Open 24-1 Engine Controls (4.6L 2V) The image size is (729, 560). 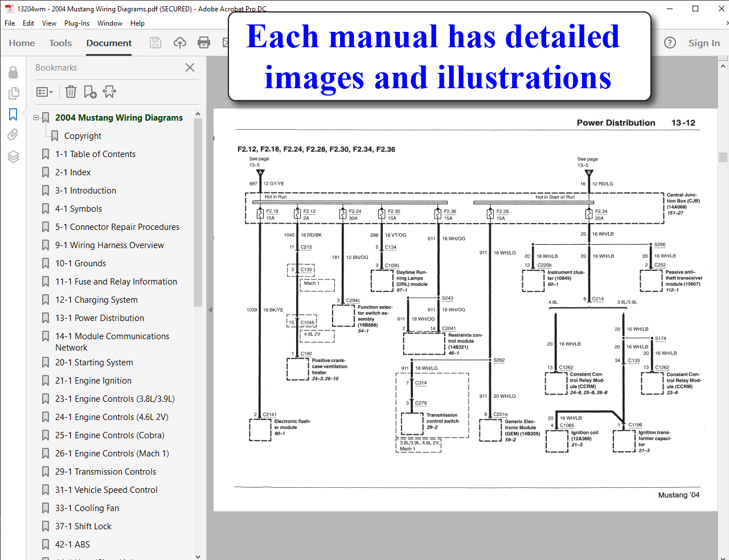pos(112,417)
